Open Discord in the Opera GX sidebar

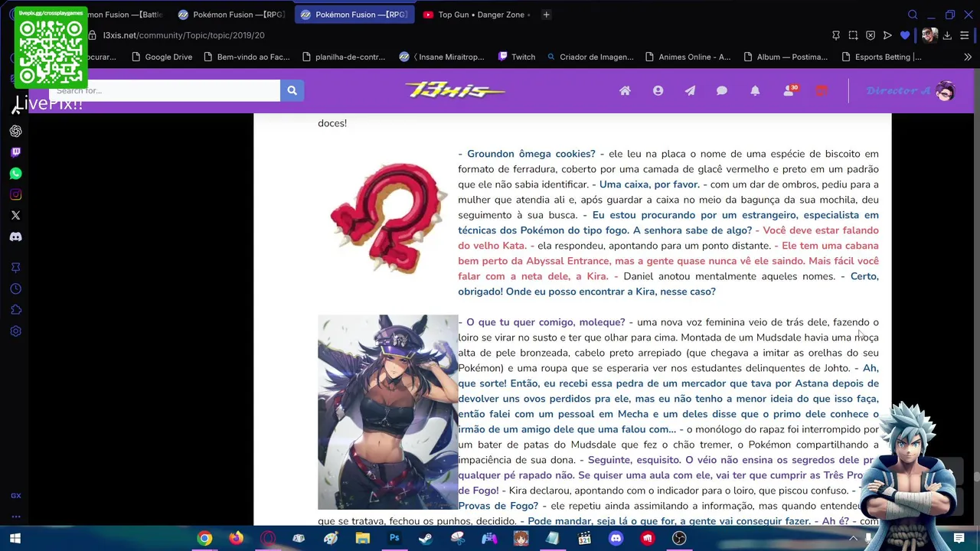(x=15, y=237)
